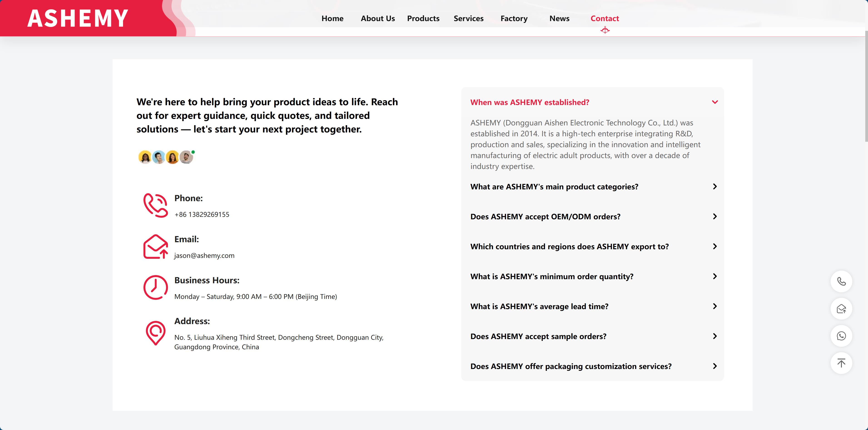Click the phone number +86 13829269155
The height and width of the screenshot is (430, 868).
[202, 215]
